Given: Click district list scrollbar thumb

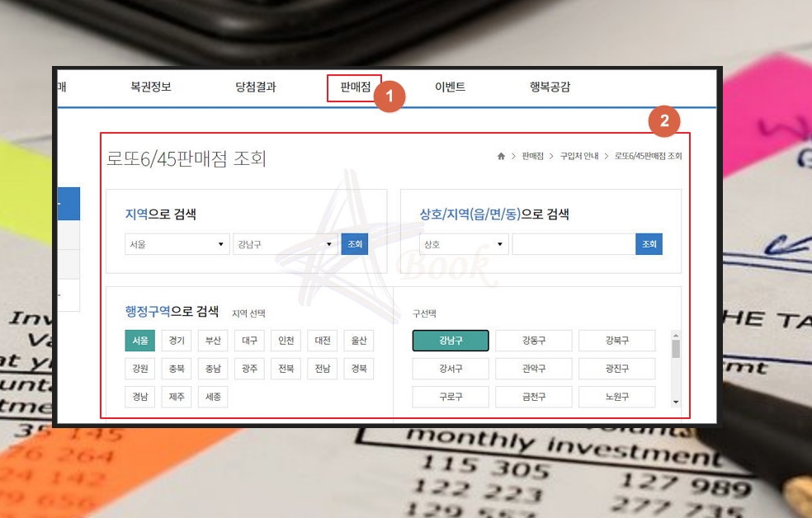Looking at the screenshot, I should 676,349.
